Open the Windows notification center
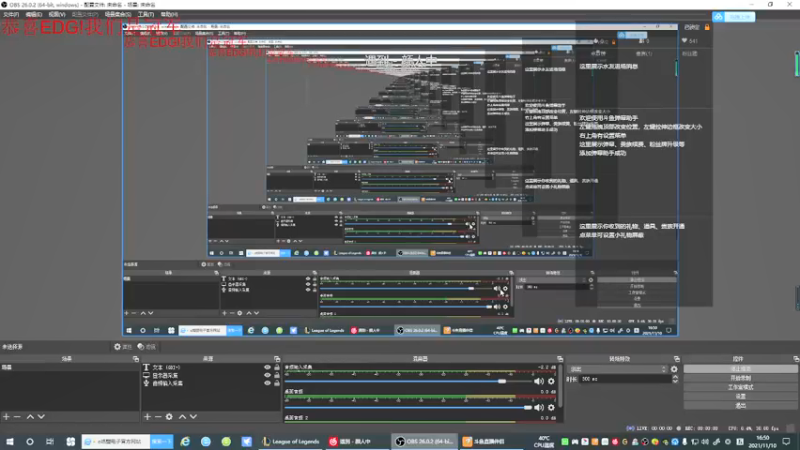Viewport: 800px width, 450px height. pyautogui.click(x=786, y=441)
